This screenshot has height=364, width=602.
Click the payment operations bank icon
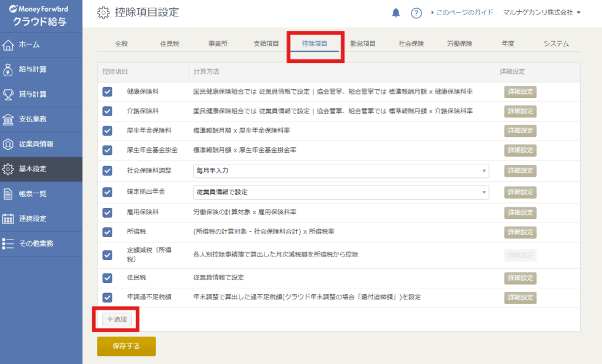point(8,119)
